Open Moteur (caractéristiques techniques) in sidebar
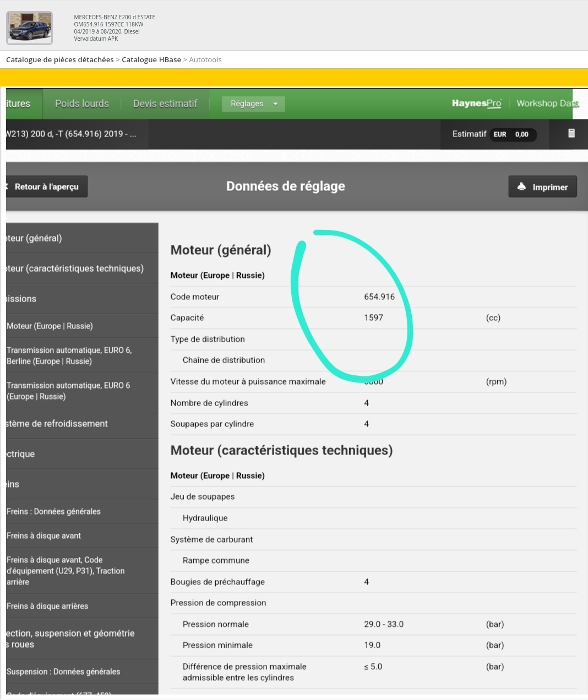 click(82, 269)
